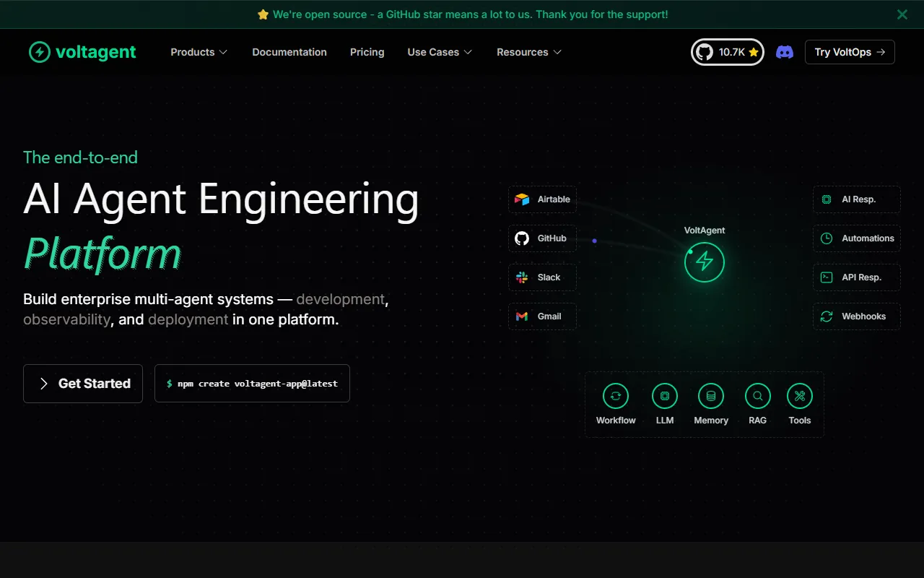
Task: Click the green "Platform" heading word
Action: 103,254
